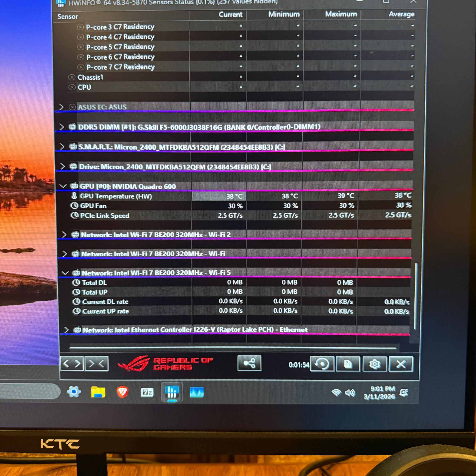The height and width of the screenshot is (476, 476).
Task: Click the Current UP rate sensor icon
Action: point(77,311)
